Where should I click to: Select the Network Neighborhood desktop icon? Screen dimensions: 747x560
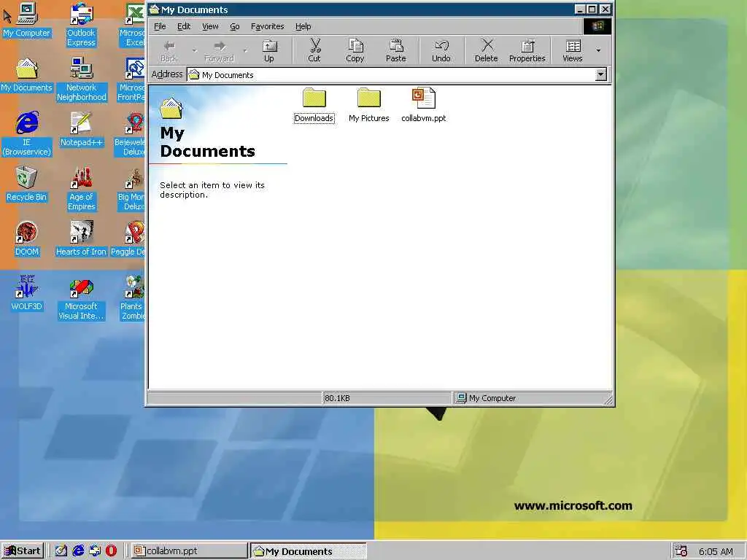(x=81, y=79)
